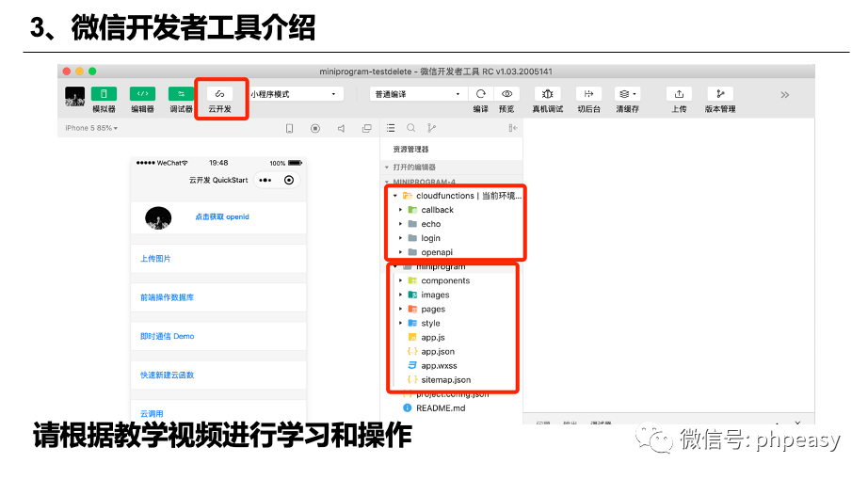The width and height of the screenshot is (868, 479).
Task: Click the 云调用 link in simulator
Action: tap(152, 414)
